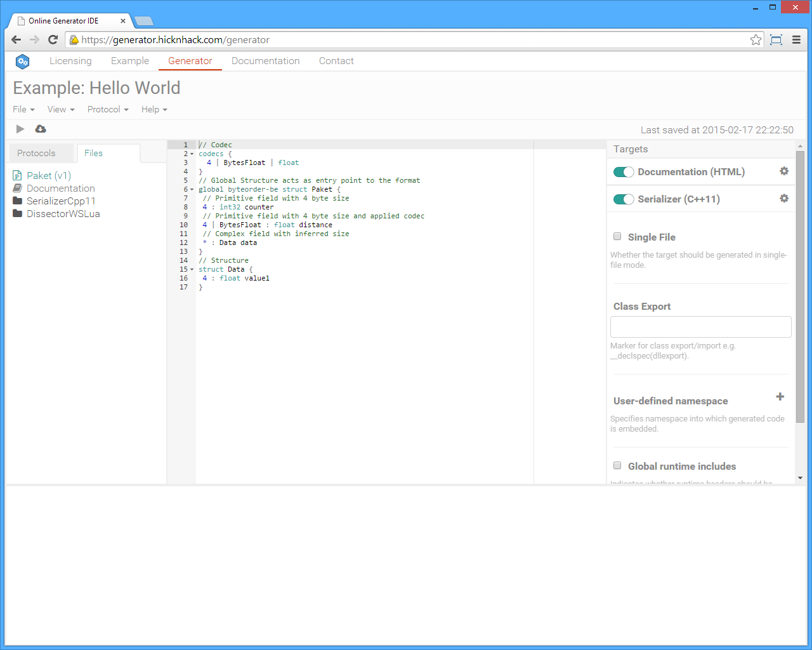Screen dimensions: 812x650
Task: Bookmark page with the star icon
Action: pos(756,40)
